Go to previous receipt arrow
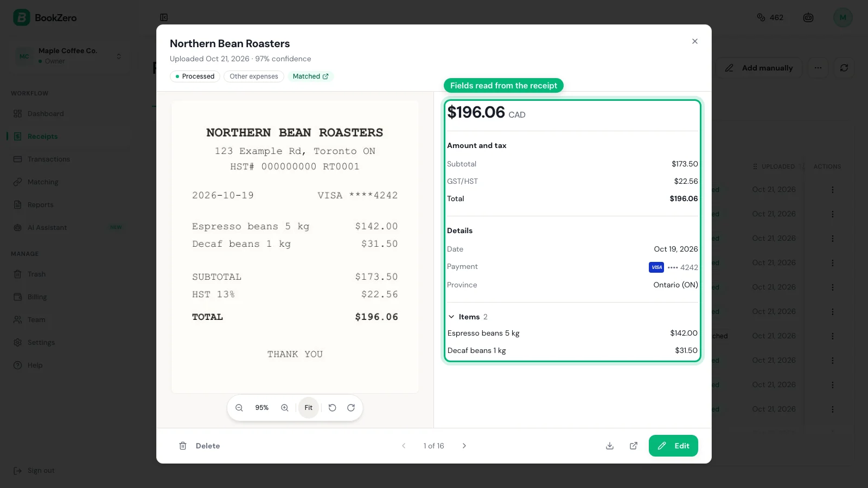The width and height of the screenshot is (868, 488). pyautogui.click(x=404, y=446)
